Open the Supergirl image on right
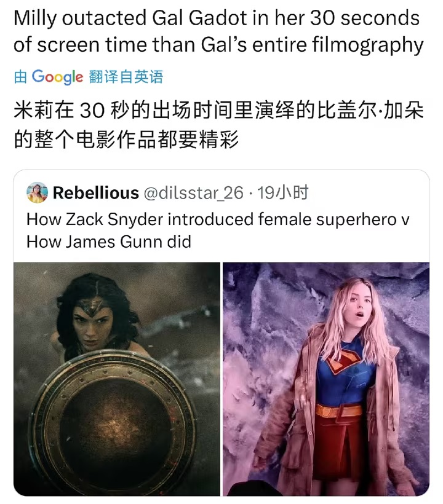This screenshot has width=443, height=504. point(326,379)
